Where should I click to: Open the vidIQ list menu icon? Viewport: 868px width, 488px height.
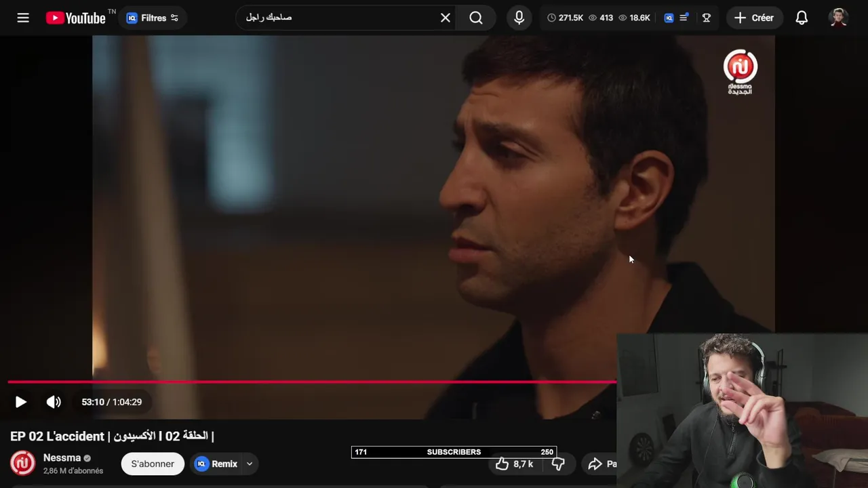(x=684, y=18)
